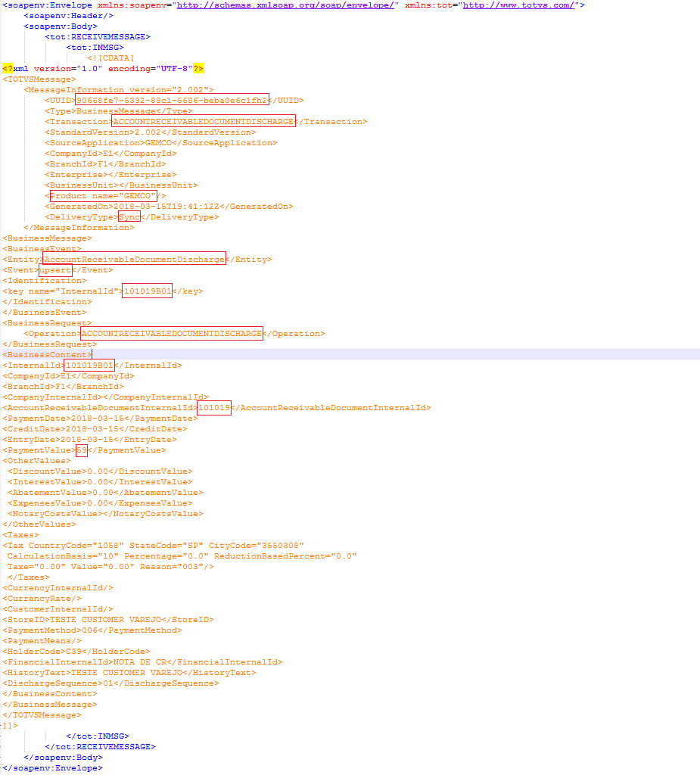Click the empty BusinessUnit tag line

tap(121, 185)
